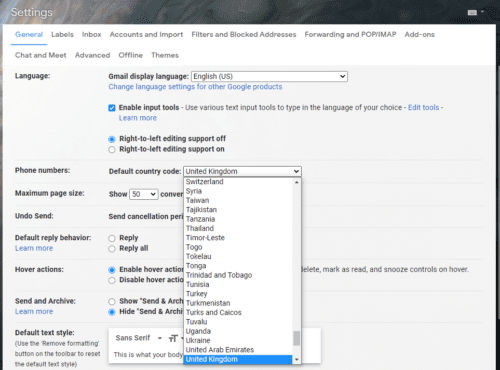Click Change language settings for other Google products
500x370 pixels.
(x=195, y=87)
